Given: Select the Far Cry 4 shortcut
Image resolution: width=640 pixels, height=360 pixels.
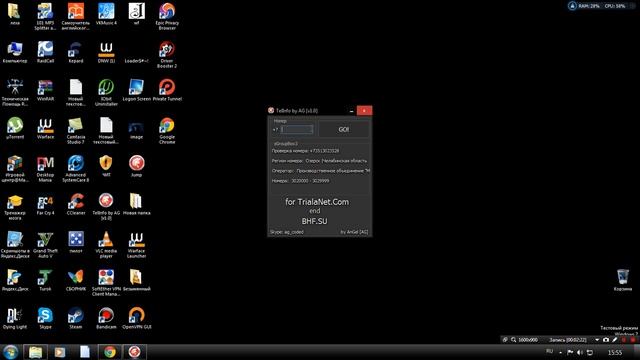Looking at the screenshot, I should (x=45, y=204).
